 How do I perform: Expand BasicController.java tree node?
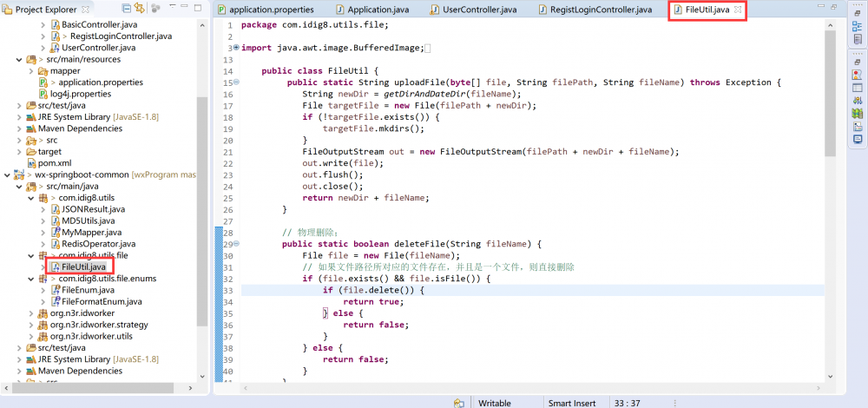point(43,24)
